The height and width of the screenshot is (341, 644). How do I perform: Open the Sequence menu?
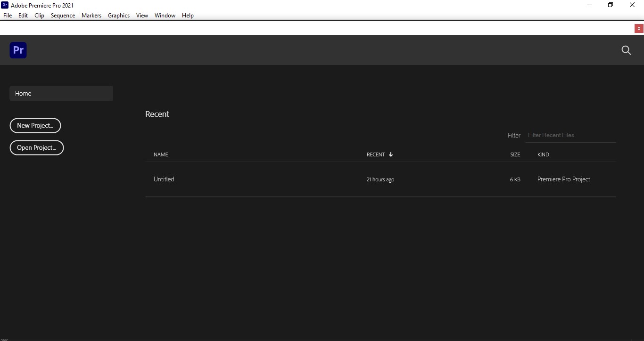pos(63,16)
